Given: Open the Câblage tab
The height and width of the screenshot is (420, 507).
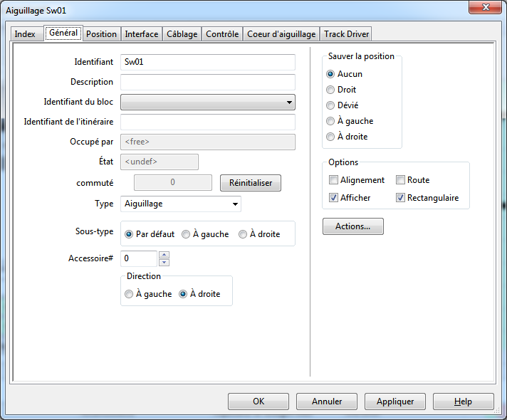Looking at the screenshot, I should [182, 34].
